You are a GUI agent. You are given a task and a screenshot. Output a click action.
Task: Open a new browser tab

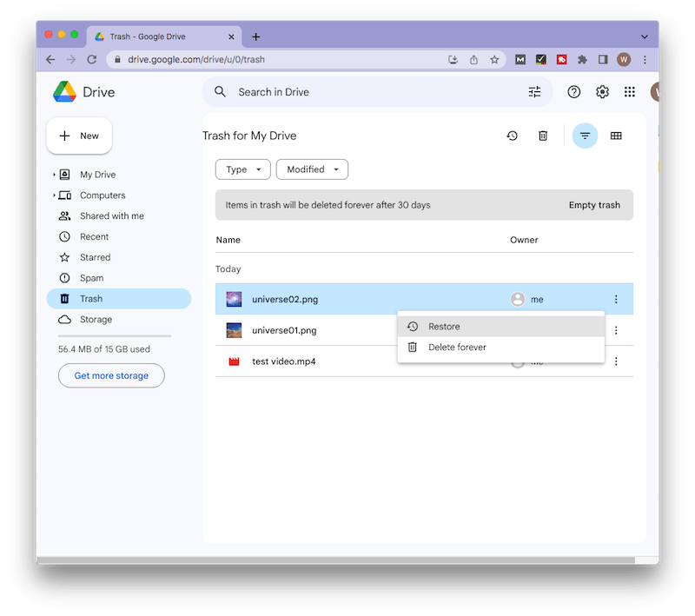point(255,36)
